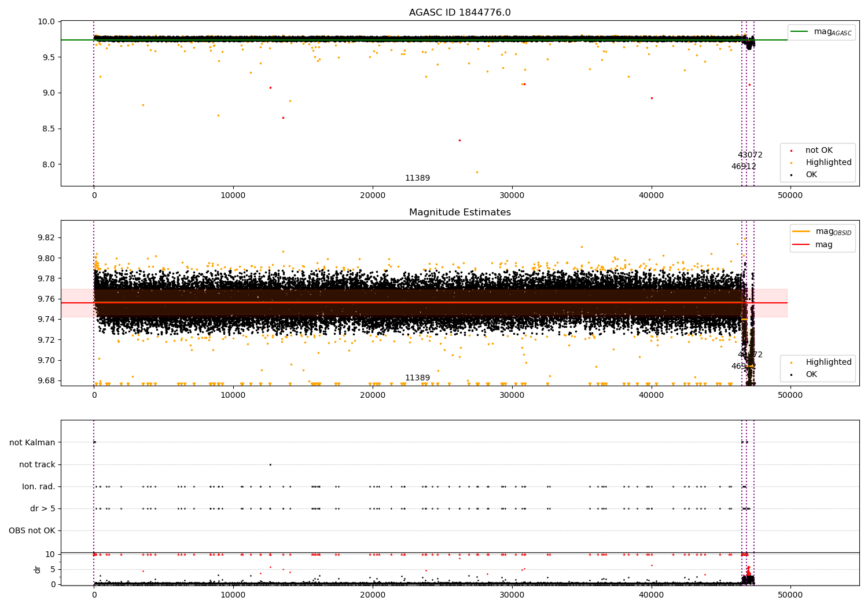Click the '20000' x-tick under the bottom plot

coord(373,595)
